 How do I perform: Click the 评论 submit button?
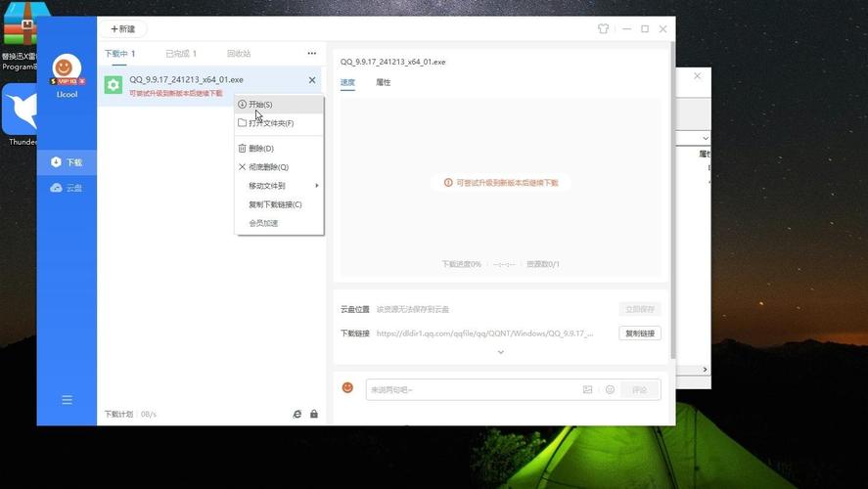[x=640, y=390]
